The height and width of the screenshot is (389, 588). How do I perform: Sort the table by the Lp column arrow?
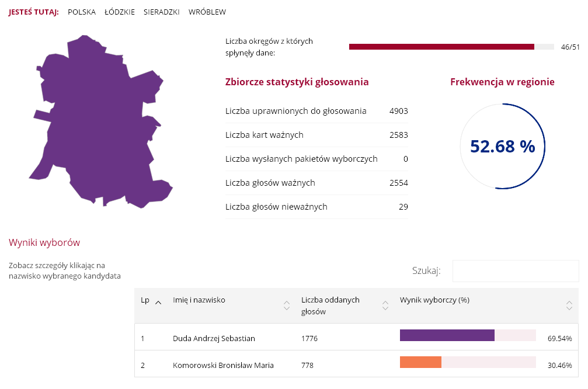coord(158,301)
